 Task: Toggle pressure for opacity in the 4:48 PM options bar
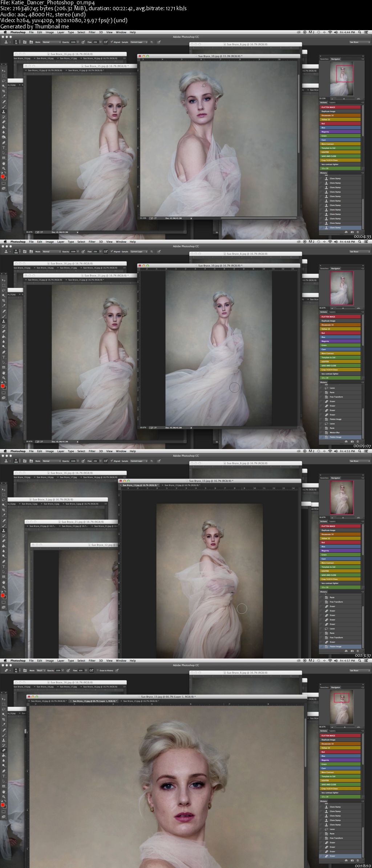83,251
